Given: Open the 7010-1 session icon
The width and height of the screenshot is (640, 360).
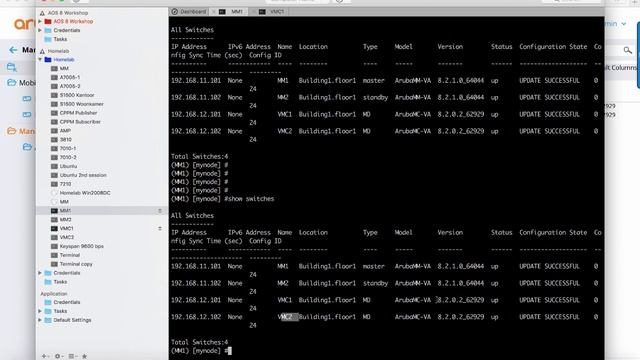Looking at the screenshot, I should (x=54, y=149).
